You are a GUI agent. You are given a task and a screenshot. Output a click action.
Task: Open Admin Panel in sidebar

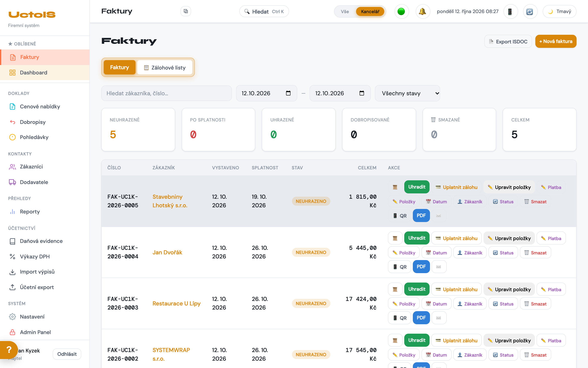pyautogui.click(x=45, y=332)
